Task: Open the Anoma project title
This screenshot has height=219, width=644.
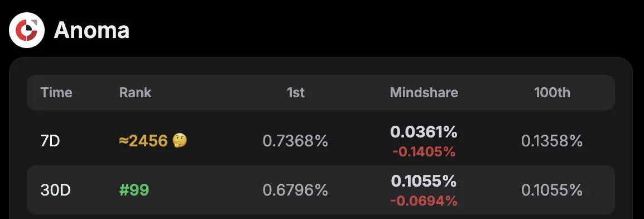Action: pos(92,30)
